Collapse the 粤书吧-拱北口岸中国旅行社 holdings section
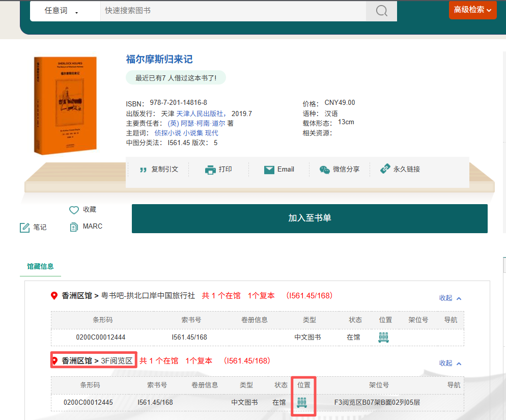Image resolution: width=506 pixels, height=420 pixels. [x=450, y=298]
